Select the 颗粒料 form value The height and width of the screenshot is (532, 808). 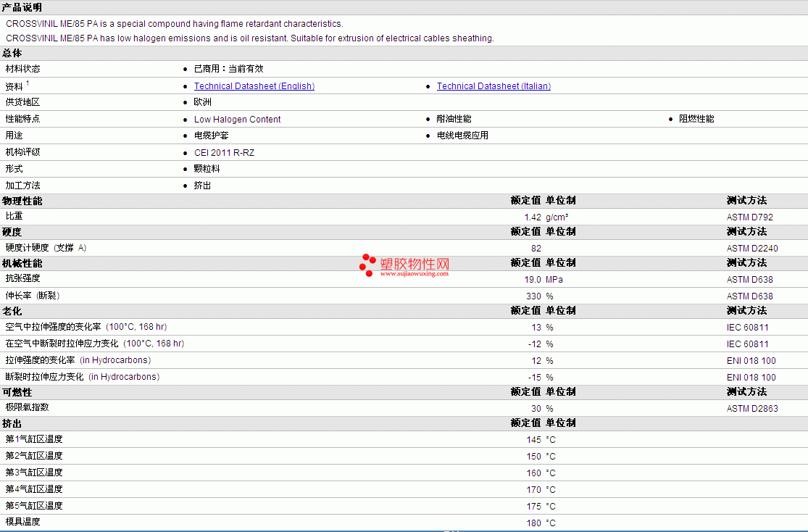click(207, 169)
